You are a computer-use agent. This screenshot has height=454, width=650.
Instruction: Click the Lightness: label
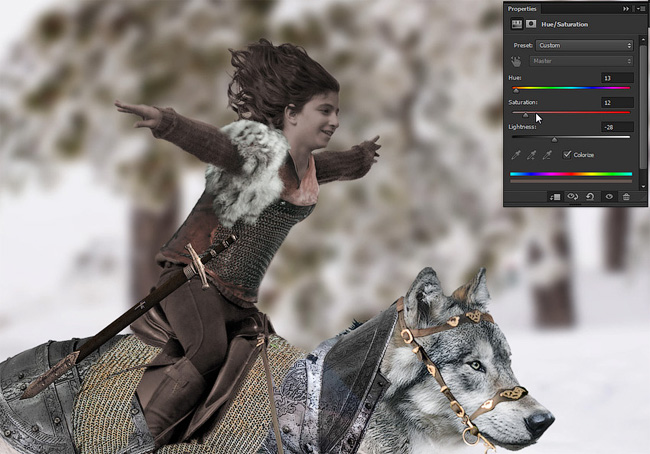coord(522,127)
